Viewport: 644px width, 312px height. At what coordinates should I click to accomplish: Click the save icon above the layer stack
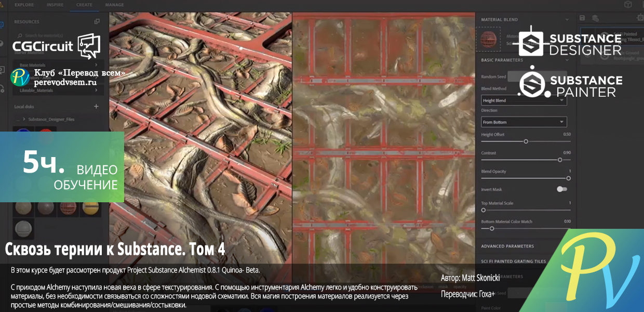click(582, 18)
